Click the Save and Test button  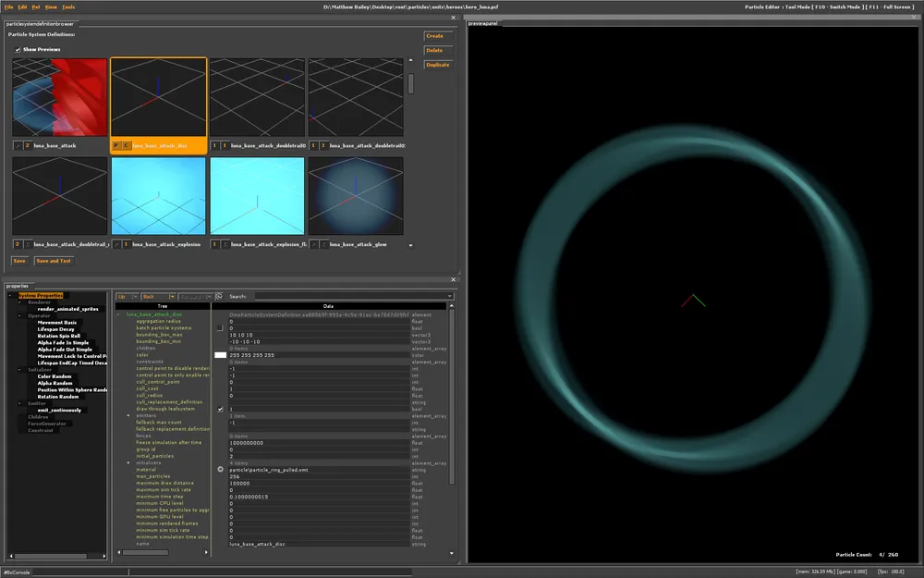53,261
